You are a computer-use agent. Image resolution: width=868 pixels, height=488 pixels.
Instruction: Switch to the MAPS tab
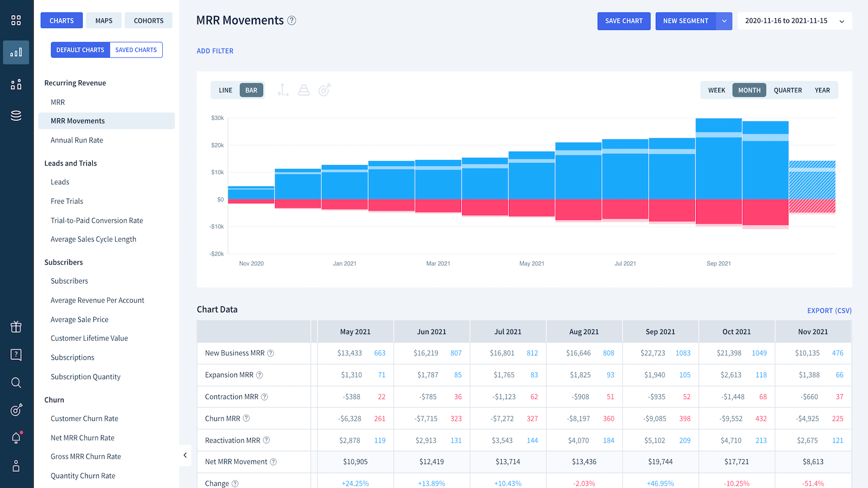point(104,21)
